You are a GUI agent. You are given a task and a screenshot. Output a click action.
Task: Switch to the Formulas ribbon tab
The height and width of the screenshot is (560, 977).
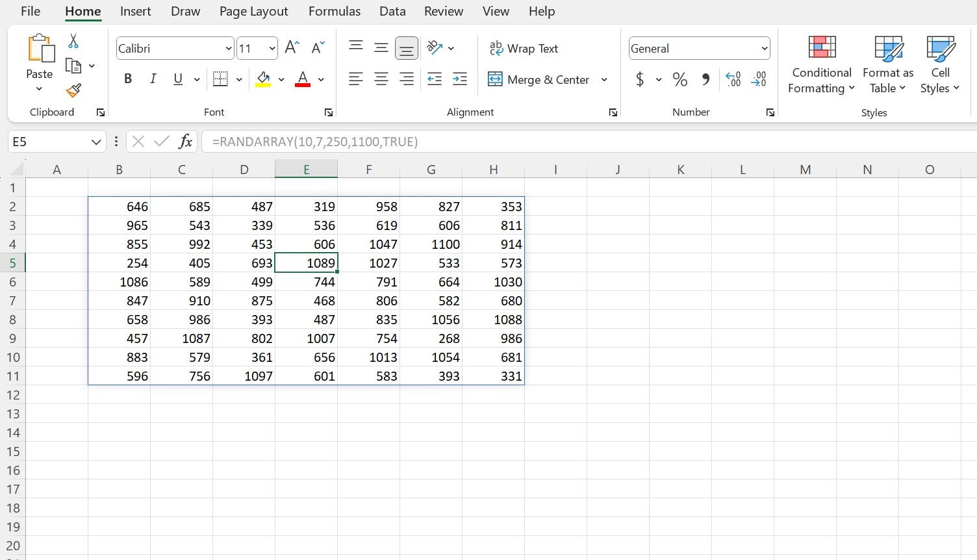coord(334,11)
